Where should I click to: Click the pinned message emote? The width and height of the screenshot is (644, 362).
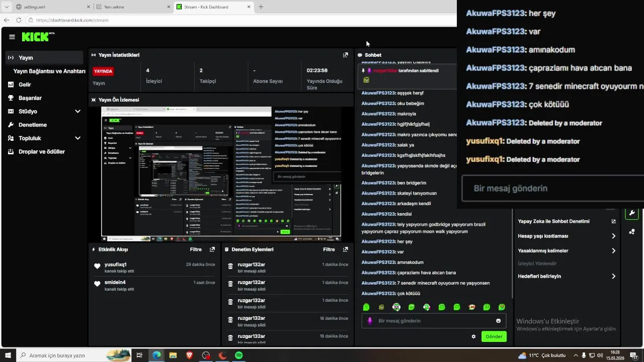366,79
